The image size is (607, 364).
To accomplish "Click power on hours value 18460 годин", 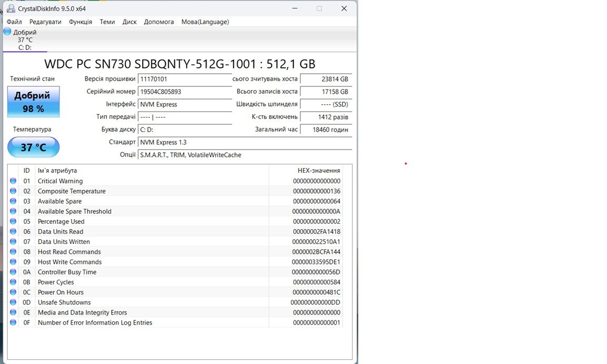I will 326,130.
